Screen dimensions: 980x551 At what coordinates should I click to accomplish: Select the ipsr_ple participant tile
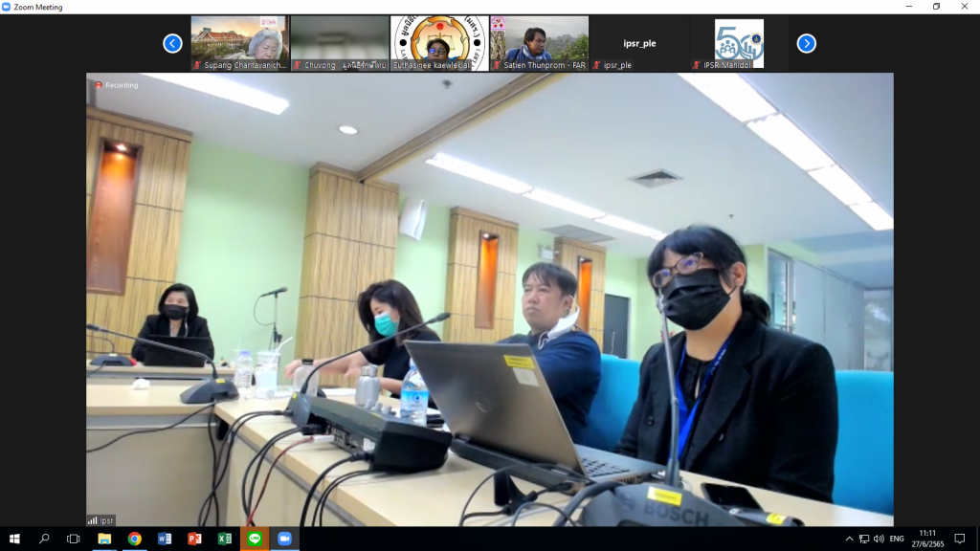pos(638,43)
